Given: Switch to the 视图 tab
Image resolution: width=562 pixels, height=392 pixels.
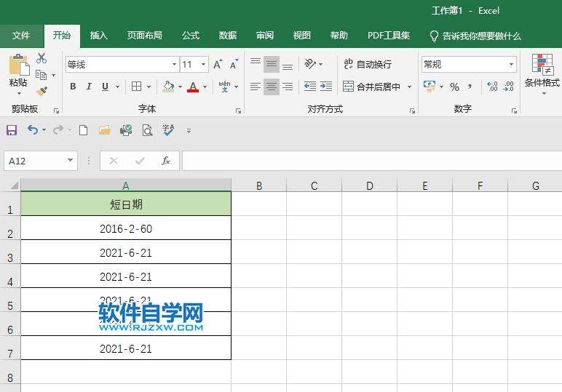Looking at the screenshot, I should pyautogui.click(x=302, y=36).
